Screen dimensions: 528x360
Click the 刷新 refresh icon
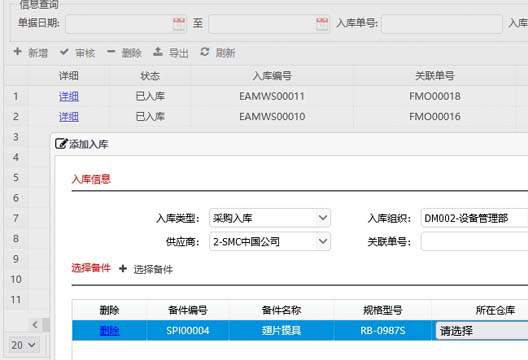(x=205, y=52)
